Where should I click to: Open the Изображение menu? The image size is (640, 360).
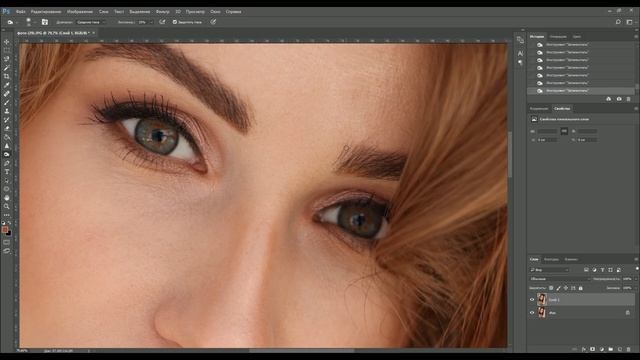pos(80,11)
